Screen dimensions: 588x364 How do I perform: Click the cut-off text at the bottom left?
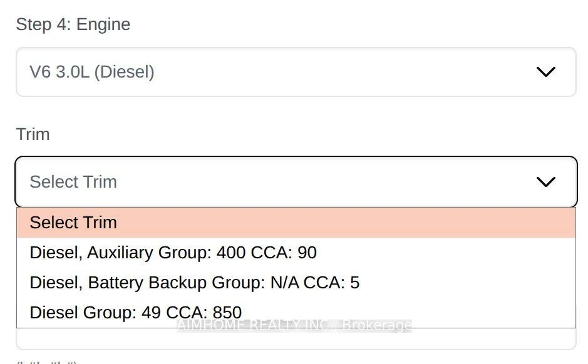point(46,361)
